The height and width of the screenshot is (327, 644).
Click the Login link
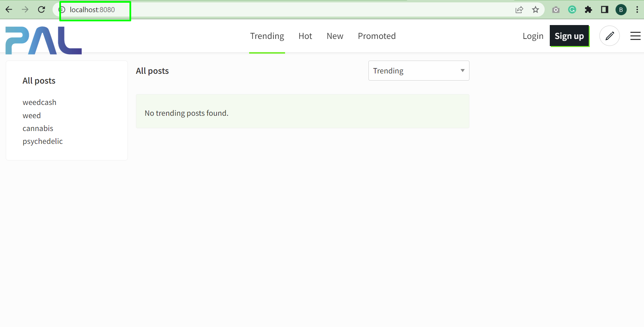[533, 36]
